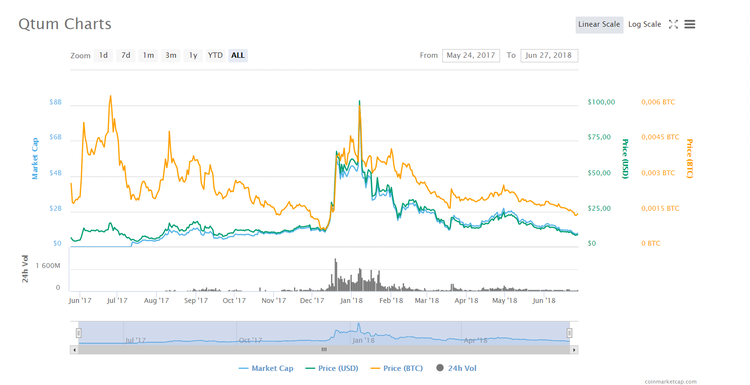750x385 pixels.
Task: Click the 1 600M volume axis label
Action: click(48, 265)
